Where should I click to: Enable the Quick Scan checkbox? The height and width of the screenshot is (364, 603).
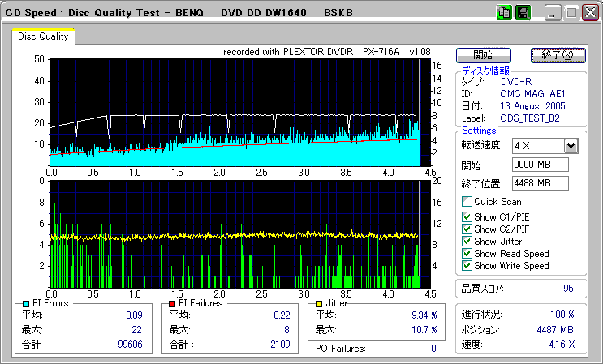[467, 202]
